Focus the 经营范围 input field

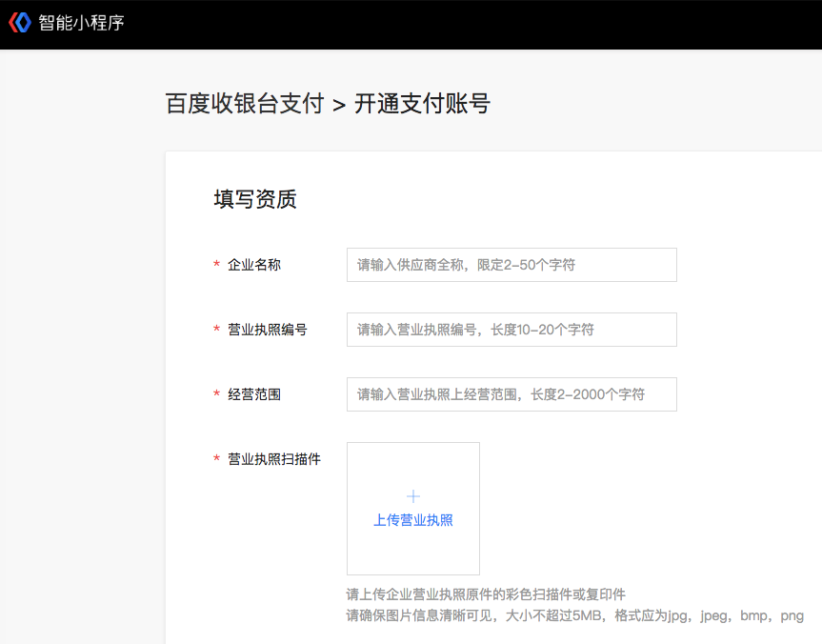pos(511,394)
